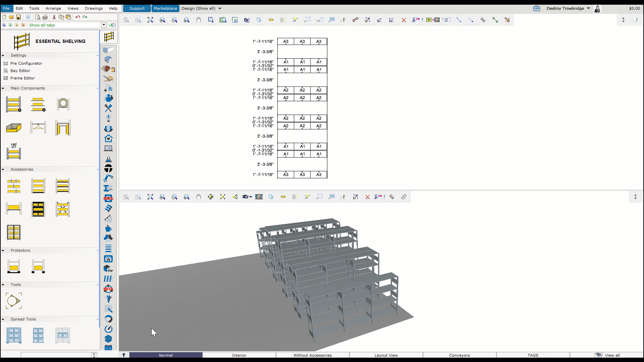Select the first Spread Tools icon

tap(14, 336)
